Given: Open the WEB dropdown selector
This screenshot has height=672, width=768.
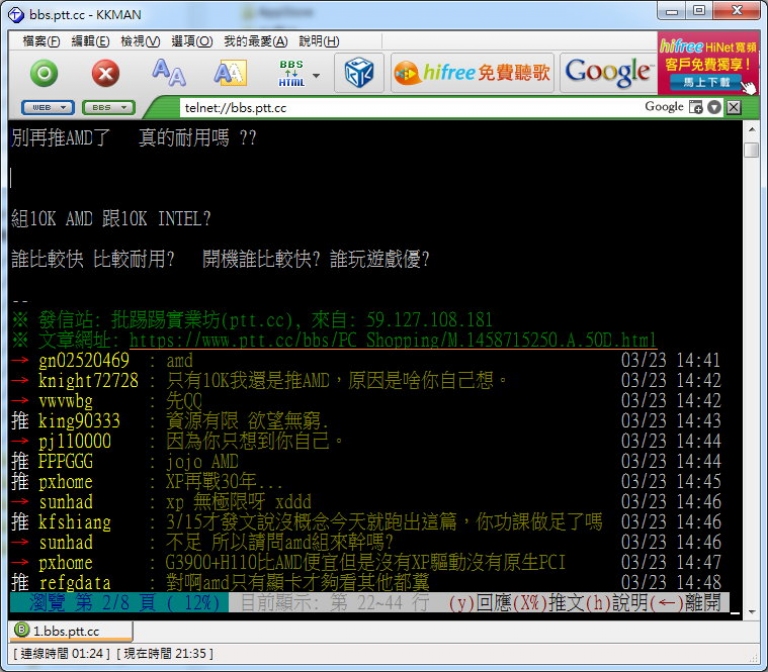Looking at the screenshot, I should click(48, 107).
